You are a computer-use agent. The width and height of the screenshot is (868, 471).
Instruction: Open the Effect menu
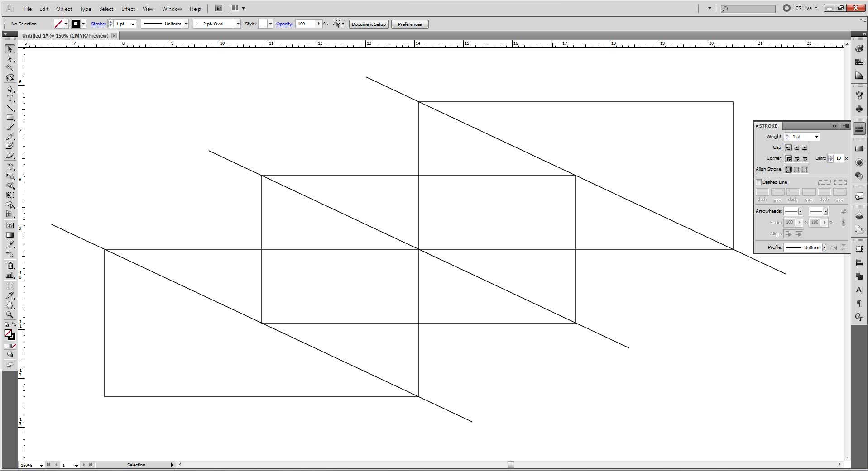[128, 9]
